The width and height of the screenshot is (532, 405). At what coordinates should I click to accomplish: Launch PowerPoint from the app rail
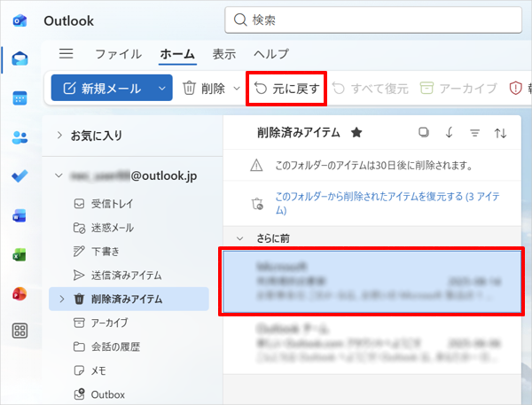(20, 293)
